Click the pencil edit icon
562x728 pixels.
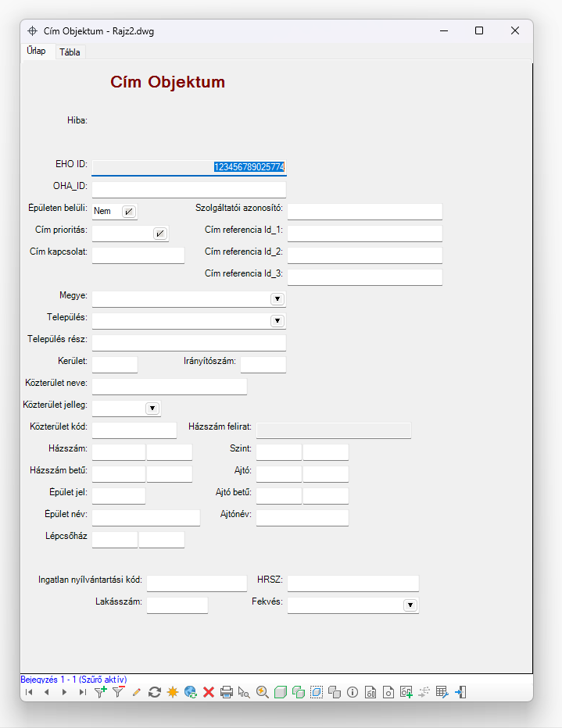[x=137, y=692]
